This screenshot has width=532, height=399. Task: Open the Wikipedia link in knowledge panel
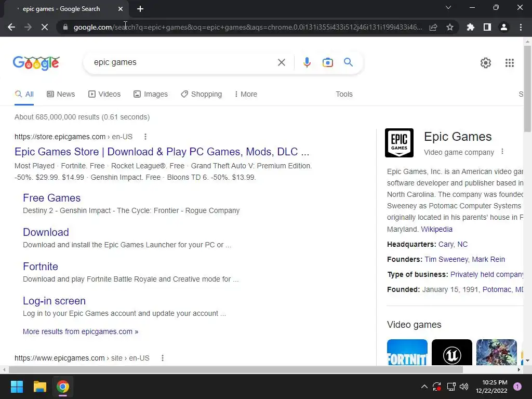[436, 229]
